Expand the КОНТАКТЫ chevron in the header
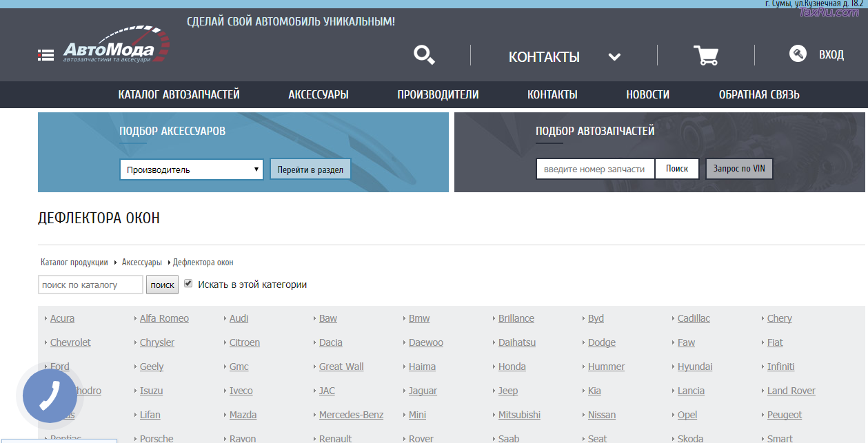 coord(614,57)
